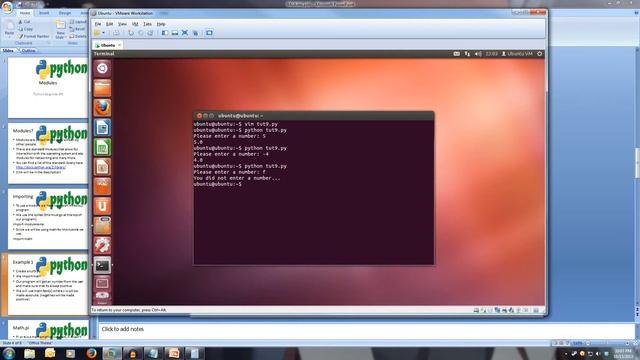Select Math.pi slide thumbnail

[x=48, y=330]
